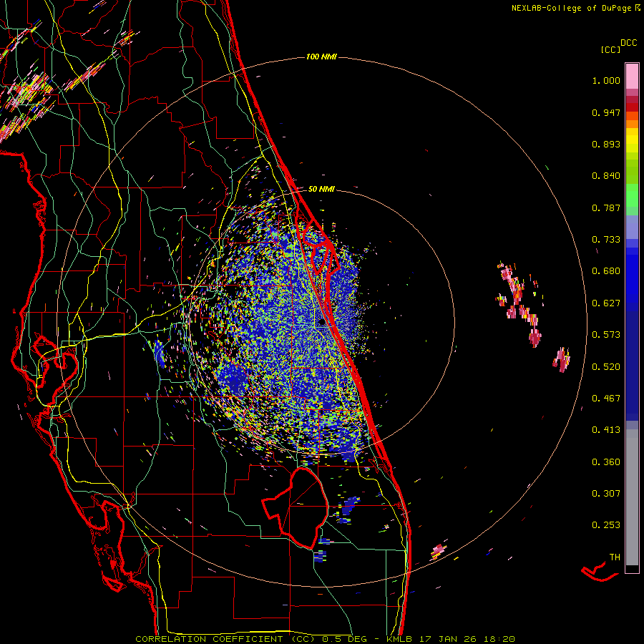
Task: Click the 0.307 scale value
Action: click(606, 494)
